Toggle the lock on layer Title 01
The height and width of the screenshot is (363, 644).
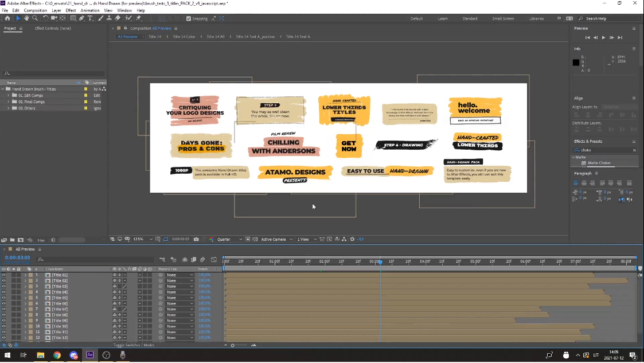19,275
